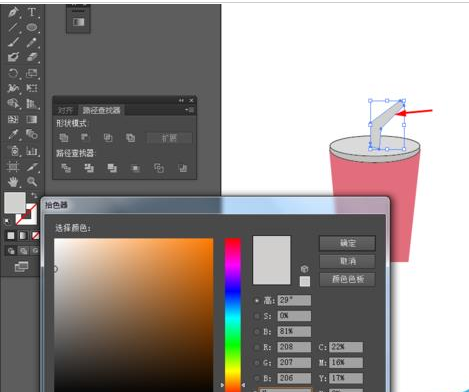Select the Rotate tool

tap(13, 73)
